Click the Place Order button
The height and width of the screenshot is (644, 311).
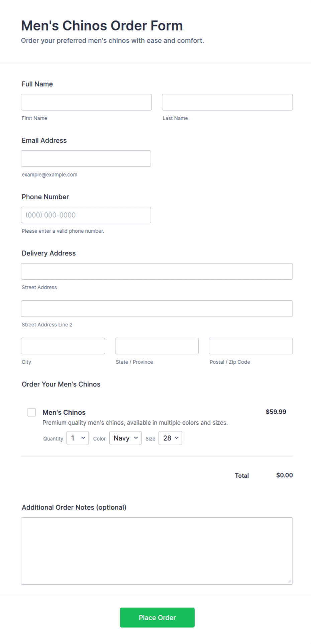157,618
